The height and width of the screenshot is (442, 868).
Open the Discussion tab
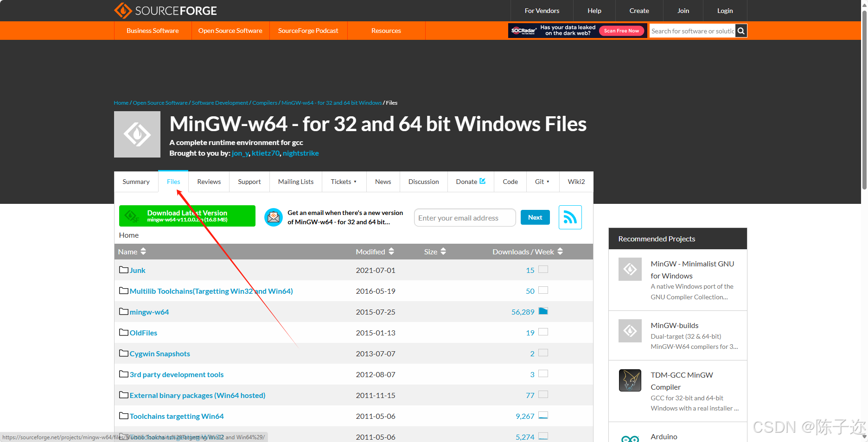(x=424, y=182)
